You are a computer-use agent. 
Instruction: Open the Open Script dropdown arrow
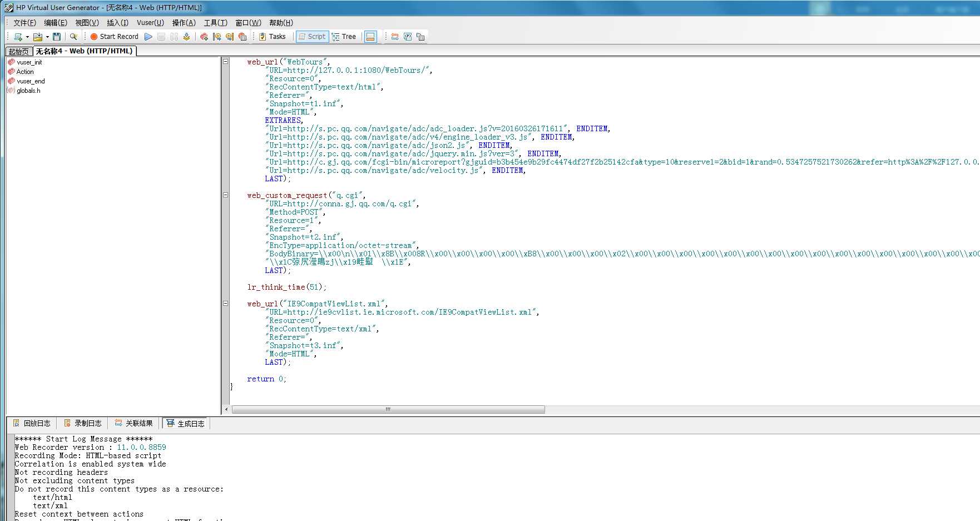coord(47,37)
